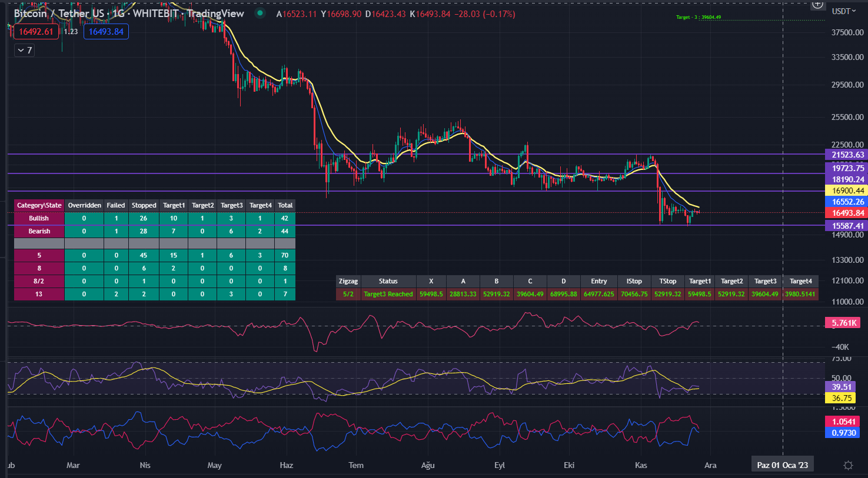This screenshot has height=478, width=868.
Task: Click the 25500.00 price scale tick
Action: coord(847,117)
